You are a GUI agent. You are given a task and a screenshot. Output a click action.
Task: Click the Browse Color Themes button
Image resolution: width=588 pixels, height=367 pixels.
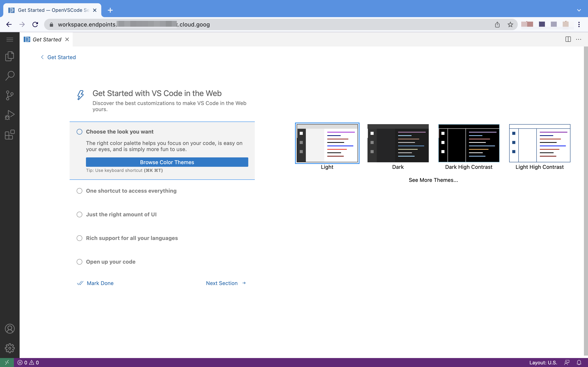pos(167,162)
